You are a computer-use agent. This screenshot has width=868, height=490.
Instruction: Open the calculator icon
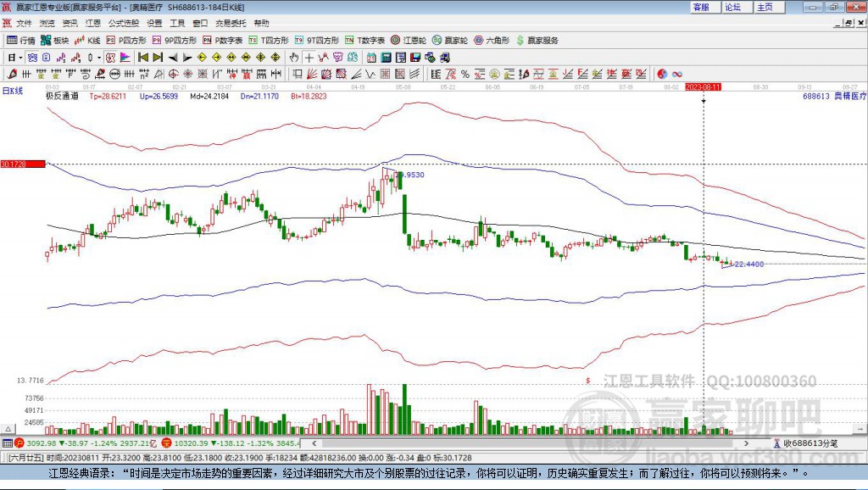[x=387, y=58]
